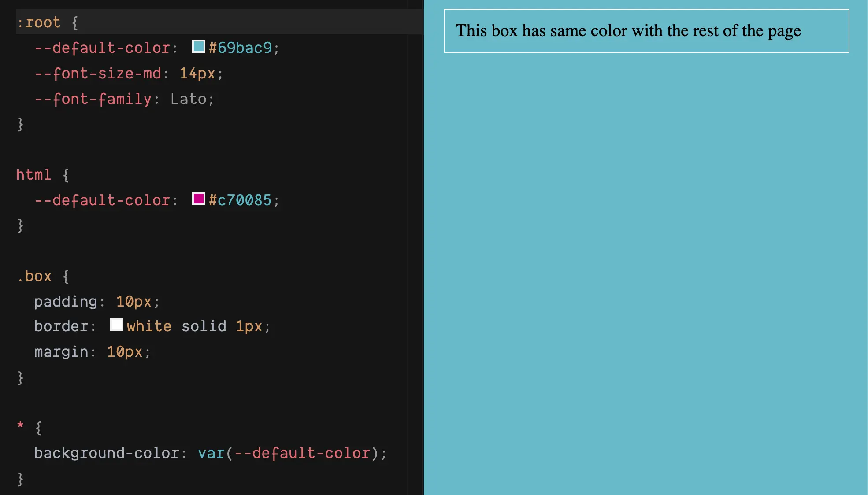Screen dimensions: 868x495
Task: Click the --font-family variable name
Action: pyautogui.click(x=93, y=99)
